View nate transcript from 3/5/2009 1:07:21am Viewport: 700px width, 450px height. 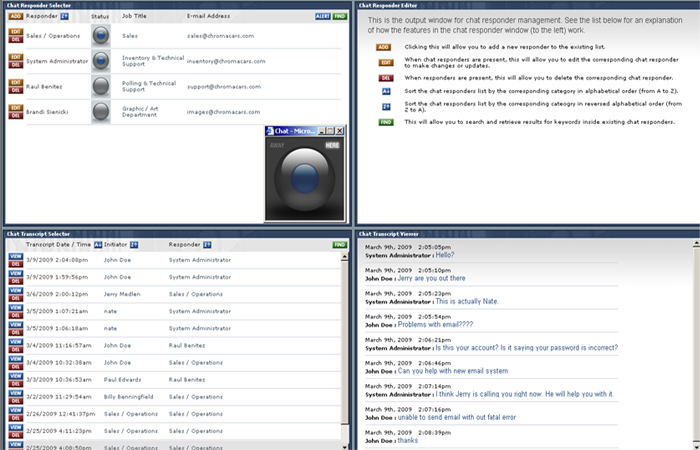pyautogui.click(x=16, y=308)
